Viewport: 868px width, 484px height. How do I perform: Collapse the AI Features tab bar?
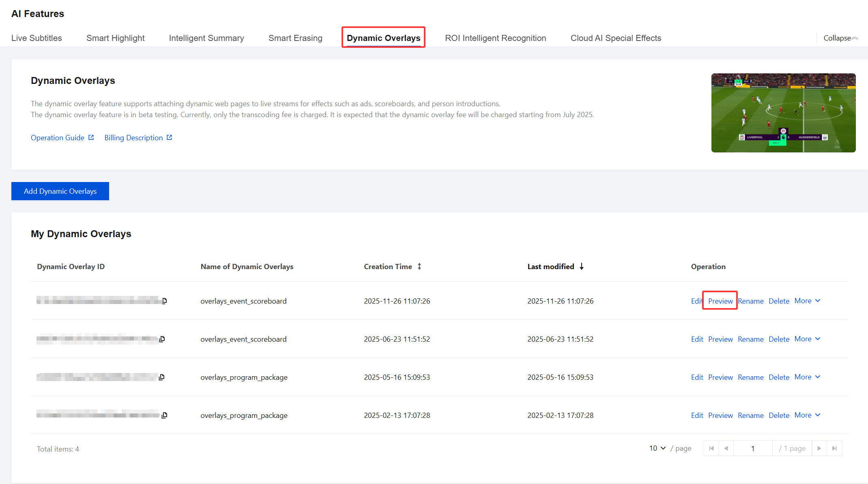[840, 38]
